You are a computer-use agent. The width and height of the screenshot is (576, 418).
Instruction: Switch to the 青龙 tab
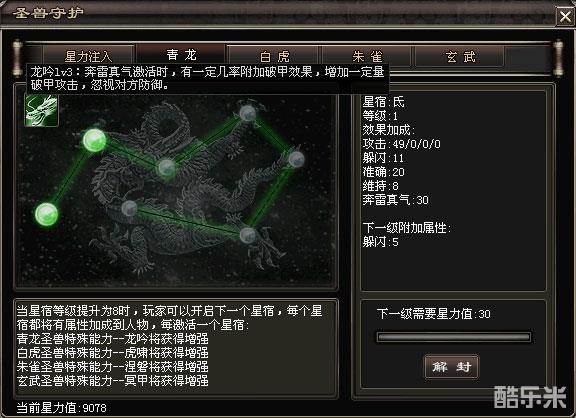(x=181, y=54)
